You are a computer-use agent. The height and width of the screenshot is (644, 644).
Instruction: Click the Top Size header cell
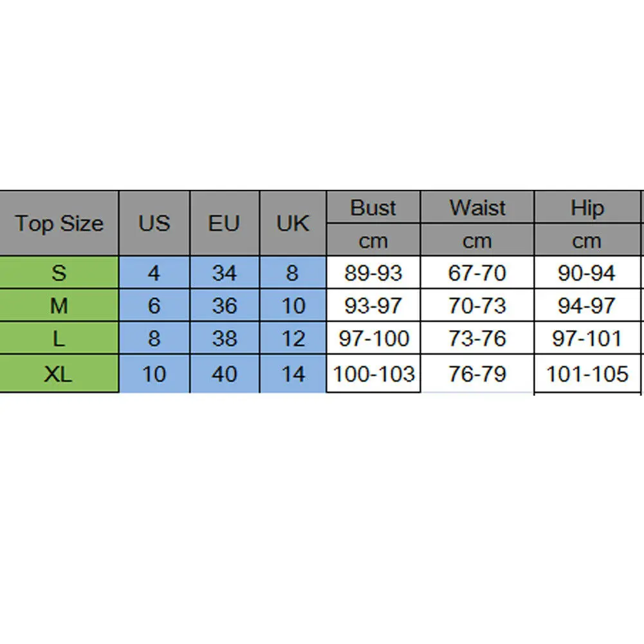point(59,223)
